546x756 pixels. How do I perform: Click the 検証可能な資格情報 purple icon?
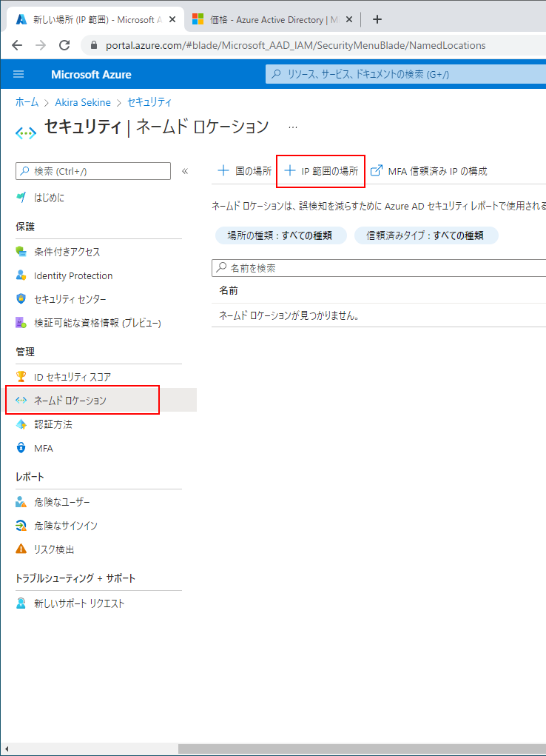pyautogui.click(x=21, y=322)
